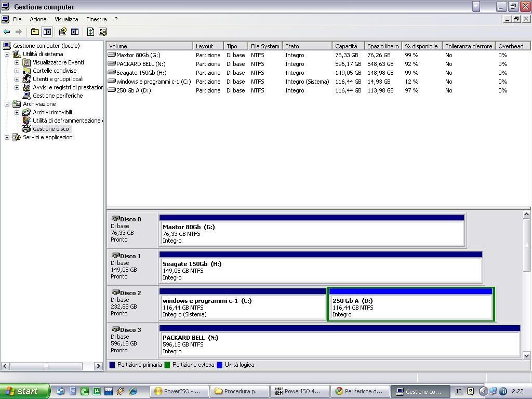Screen dimensions: 532x399
Task: Click the Refresh toolbar icon
Action: pyautogui.click(x=90, y=32)
